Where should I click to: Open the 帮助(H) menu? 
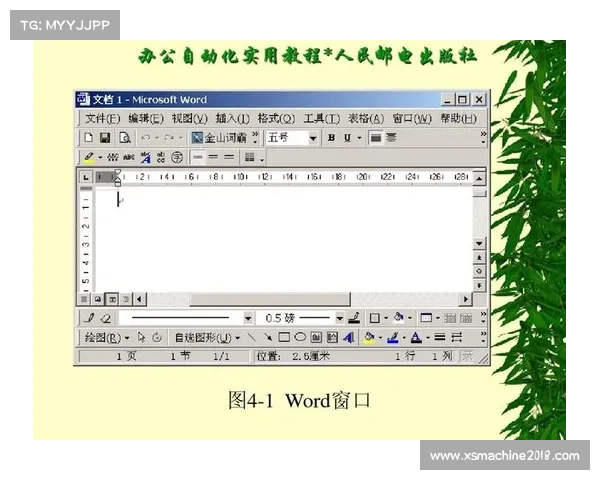click(458, 118)
